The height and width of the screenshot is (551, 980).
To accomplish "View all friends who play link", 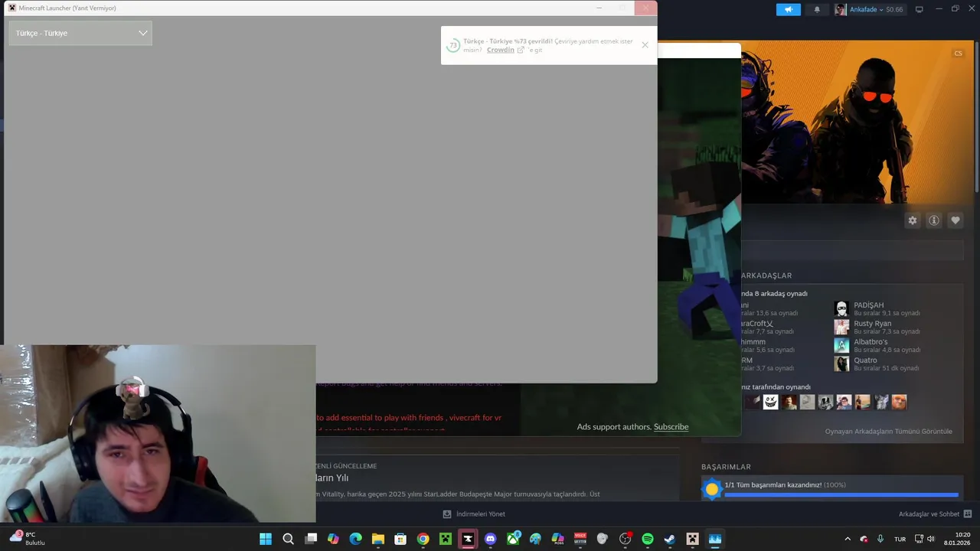I will click(888, 432).
